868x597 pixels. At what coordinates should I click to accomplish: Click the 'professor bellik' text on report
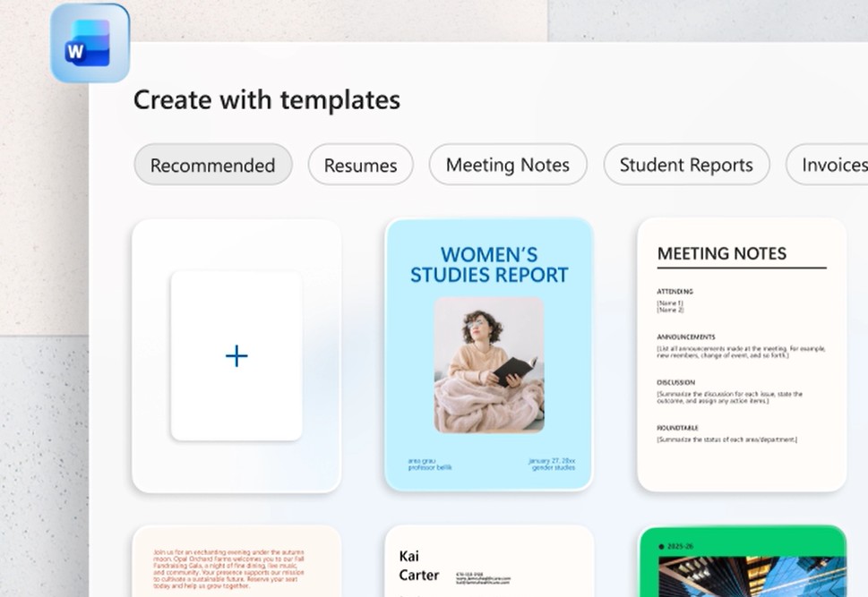point(430,467)
